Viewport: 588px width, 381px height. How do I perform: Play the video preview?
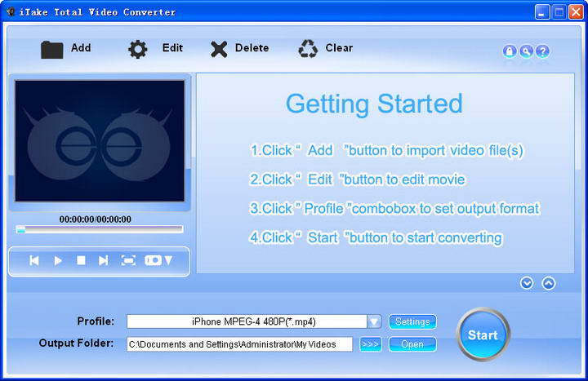(58, 260)
